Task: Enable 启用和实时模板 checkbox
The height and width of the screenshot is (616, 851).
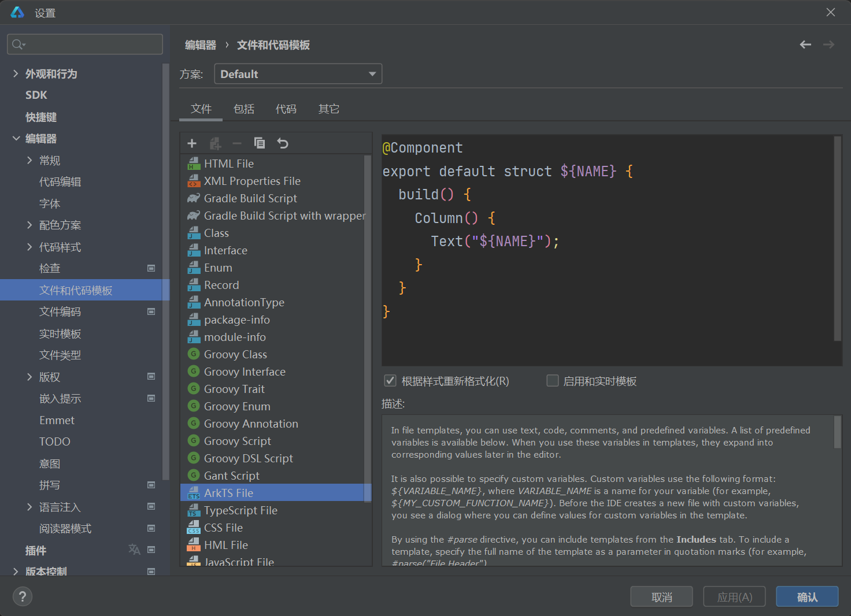Action: point(553,381)
